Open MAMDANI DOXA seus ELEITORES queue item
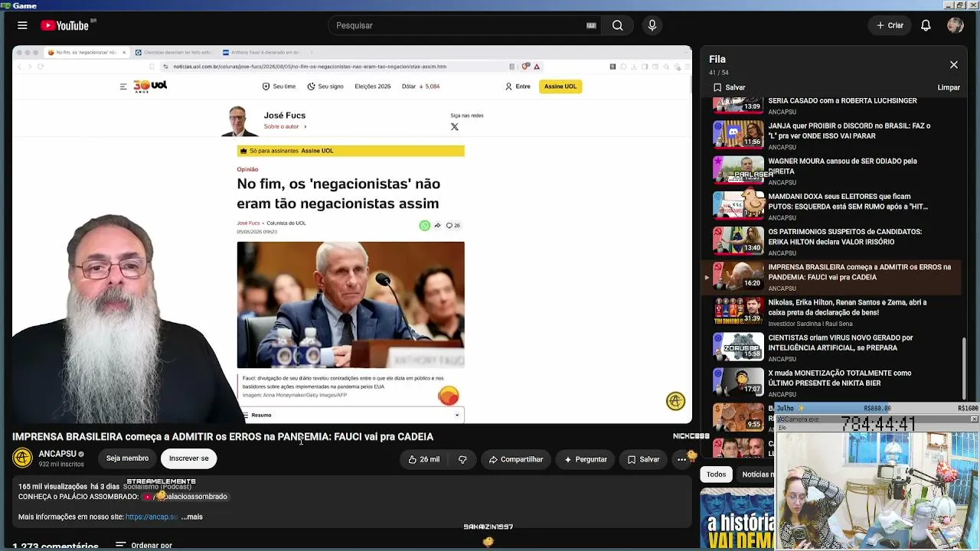Image resolution: width=980 pixels, height=551 pixels. pos(848,201)
